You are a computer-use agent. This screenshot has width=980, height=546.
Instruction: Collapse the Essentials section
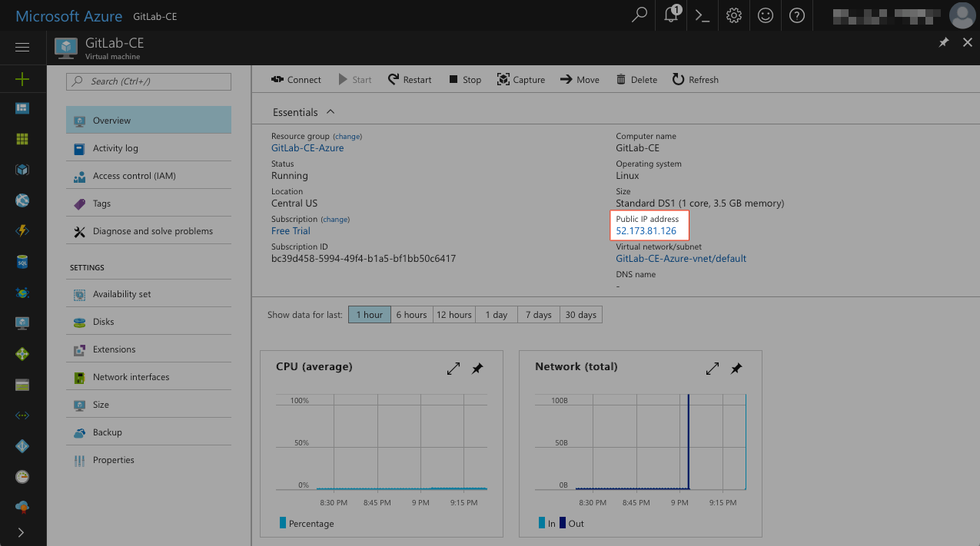[330, 111]
